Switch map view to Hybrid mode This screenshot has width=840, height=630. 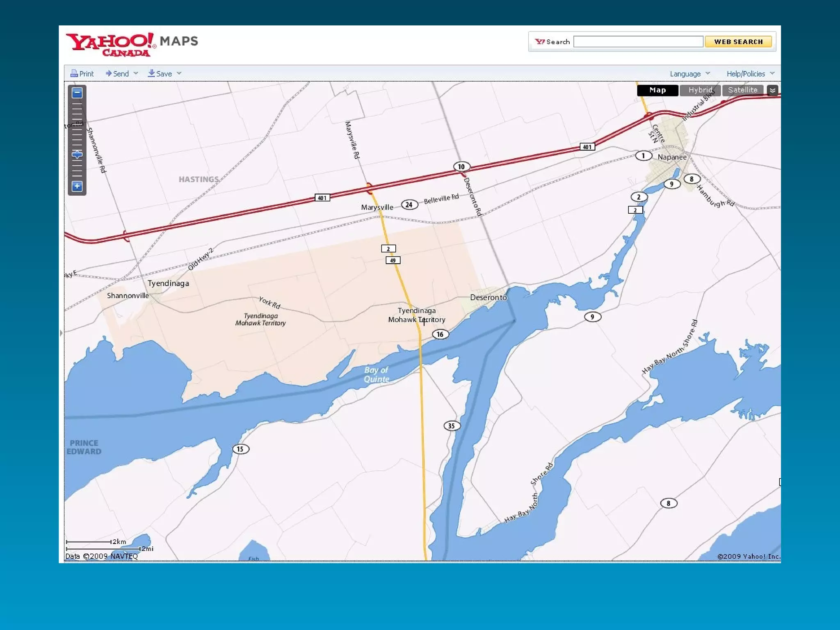[x=700, y=90]
